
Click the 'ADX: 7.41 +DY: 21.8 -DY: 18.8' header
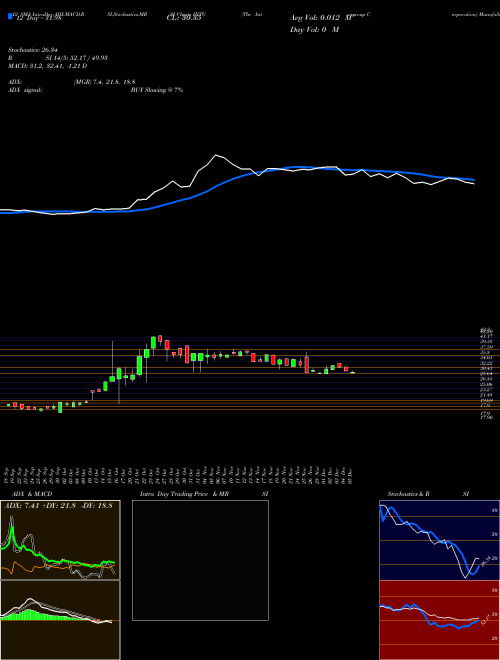[59, 506]
